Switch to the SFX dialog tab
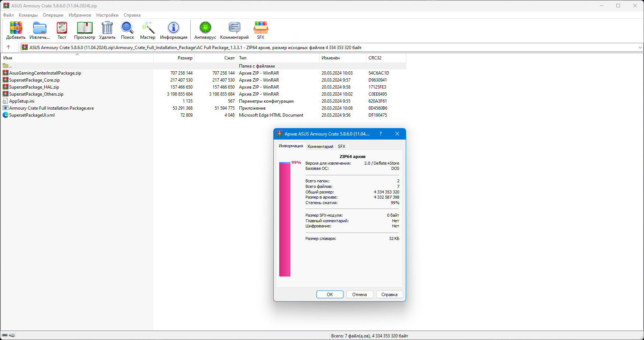The height and width of the screenshot is (340, 644). [x=342, y=147]
